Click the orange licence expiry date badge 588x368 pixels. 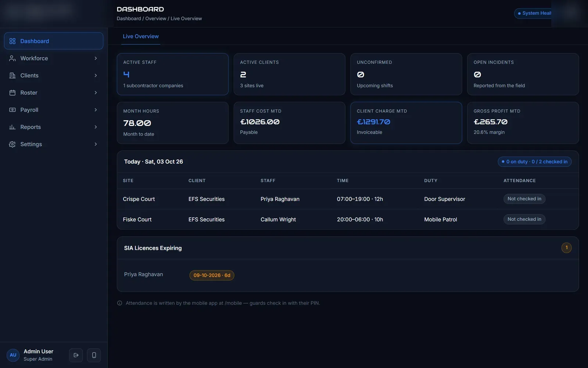click(212, 275)
